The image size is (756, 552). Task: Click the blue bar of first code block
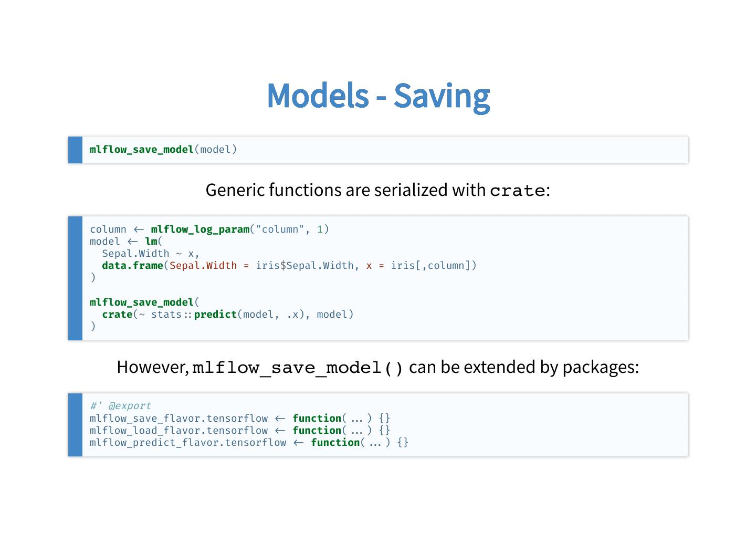[76, 150]
